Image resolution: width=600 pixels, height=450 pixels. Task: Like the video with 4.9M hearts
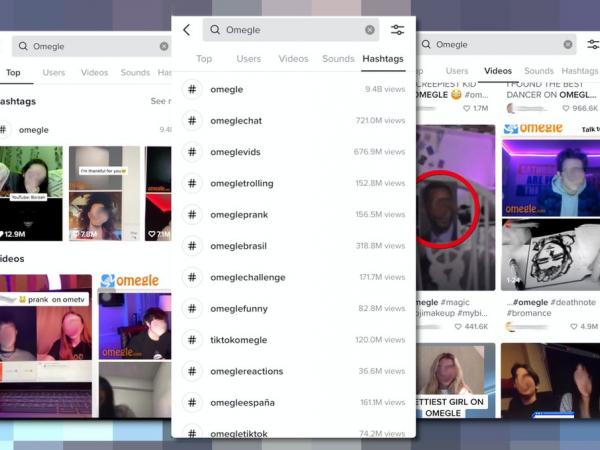574,326
